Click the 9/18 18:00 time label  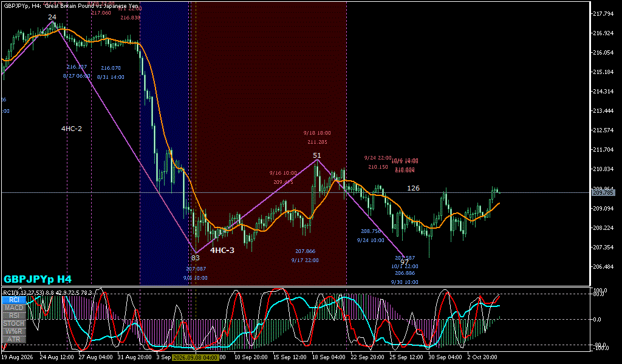coord(317,133)
